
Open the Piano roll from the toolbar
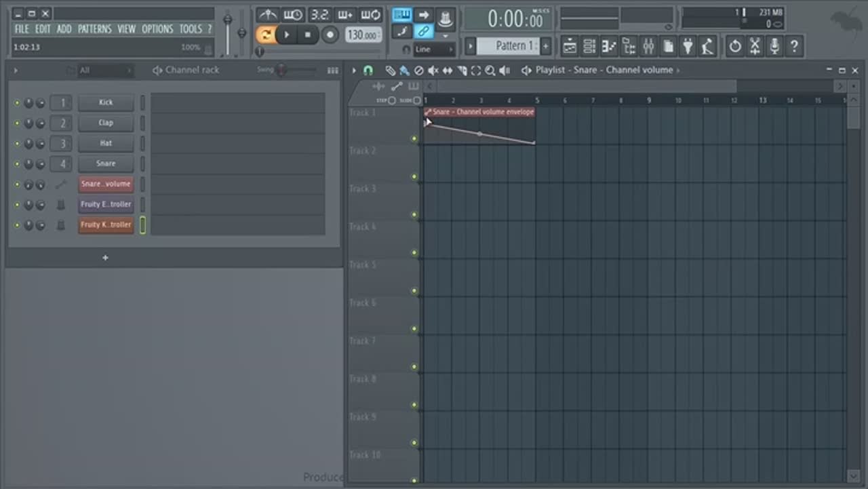(609, 46)
